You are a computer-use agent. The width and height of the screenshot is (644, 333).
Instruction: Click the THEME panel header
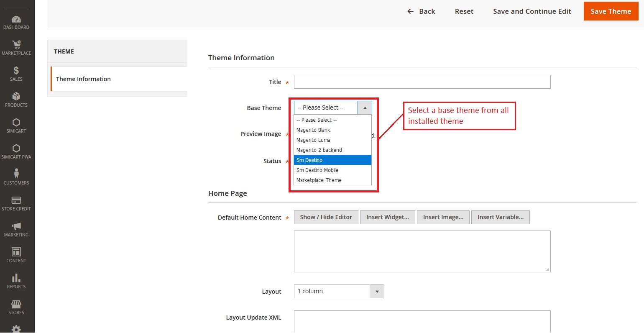[x=64, y=51]
